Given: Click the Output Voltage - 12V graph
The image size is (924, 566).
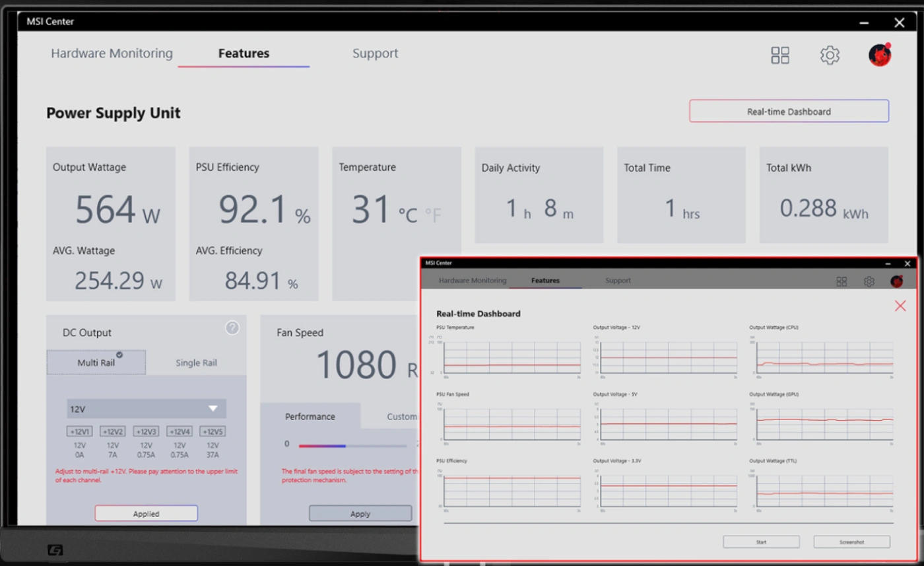Looking at the screenshot, I should click(x=669, y=357).
